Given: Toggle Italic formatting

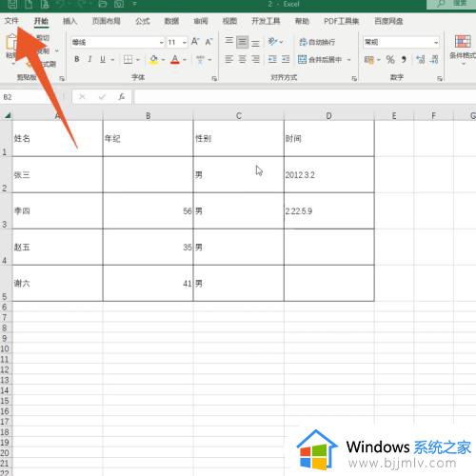Looking at the screenshot, I should click(x=89, y=59).
